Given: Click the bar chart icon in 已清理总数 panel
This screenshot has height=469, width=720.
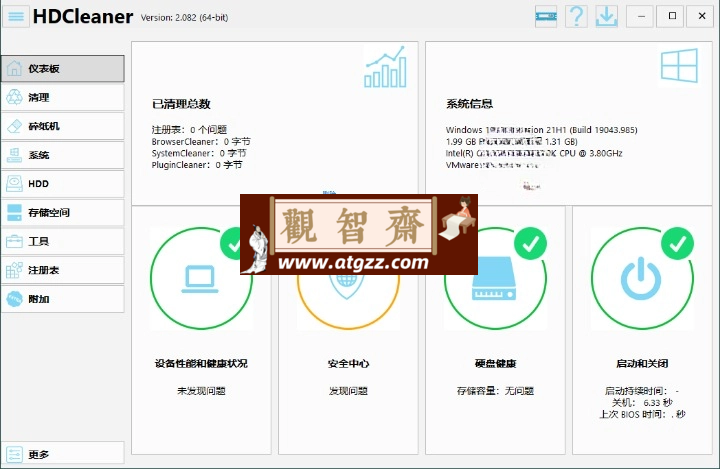Looking at the screenshot, I should [x=385, y=67].
